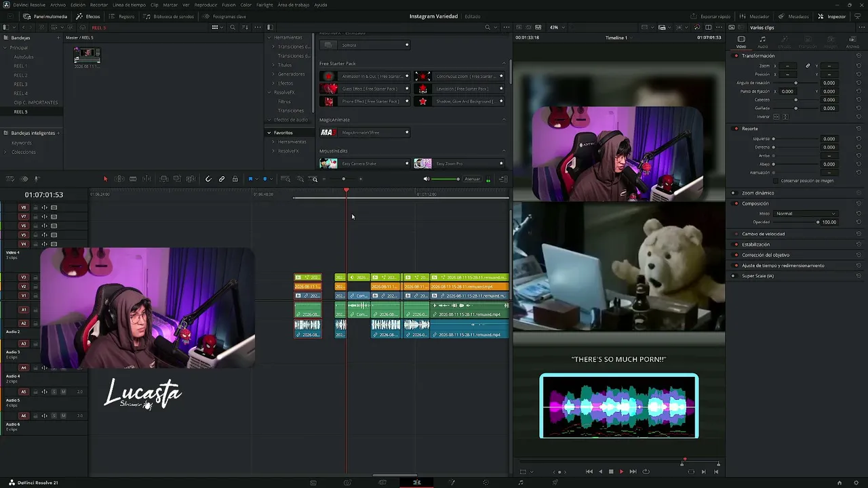Expand the Colecciones smart bin
The image size is (868, 488).
(5, 152)
